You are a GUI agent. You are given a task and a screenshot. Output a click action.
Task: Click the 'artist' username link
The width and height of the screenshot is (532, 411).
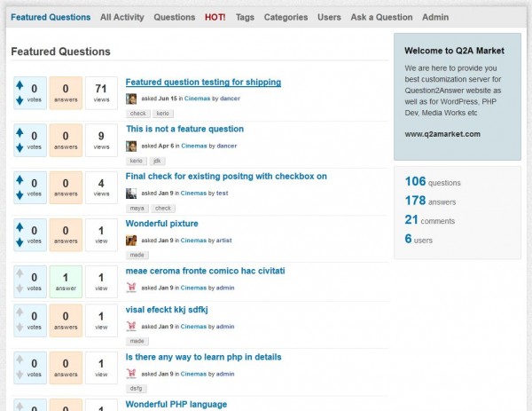225,240
